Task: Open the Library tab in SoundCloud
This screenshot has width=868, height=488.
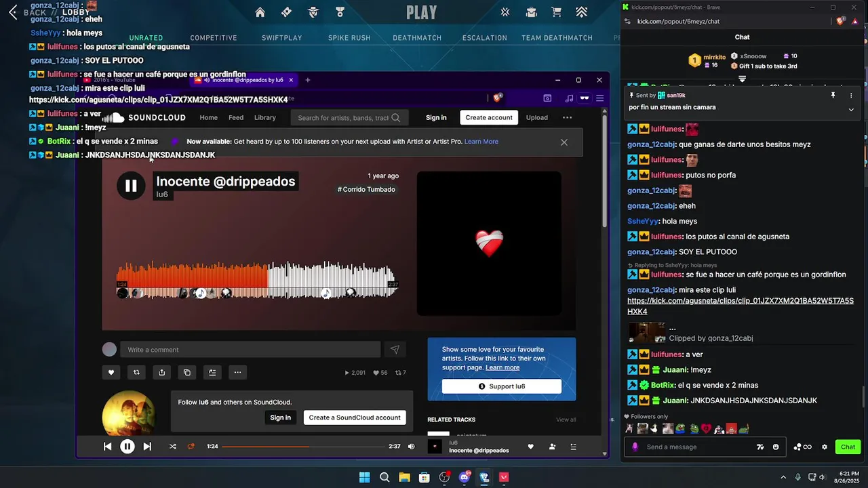Action: point(265,117)
